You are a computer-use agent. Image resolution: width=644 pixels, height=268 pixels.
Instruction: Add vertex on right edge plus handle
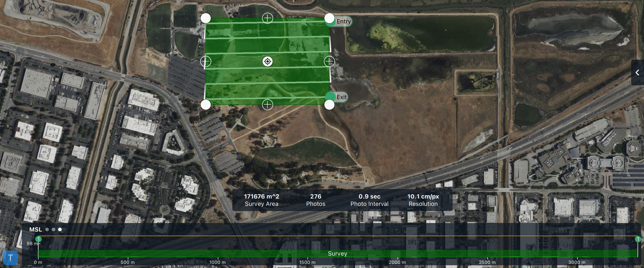[x=329, y=61]
